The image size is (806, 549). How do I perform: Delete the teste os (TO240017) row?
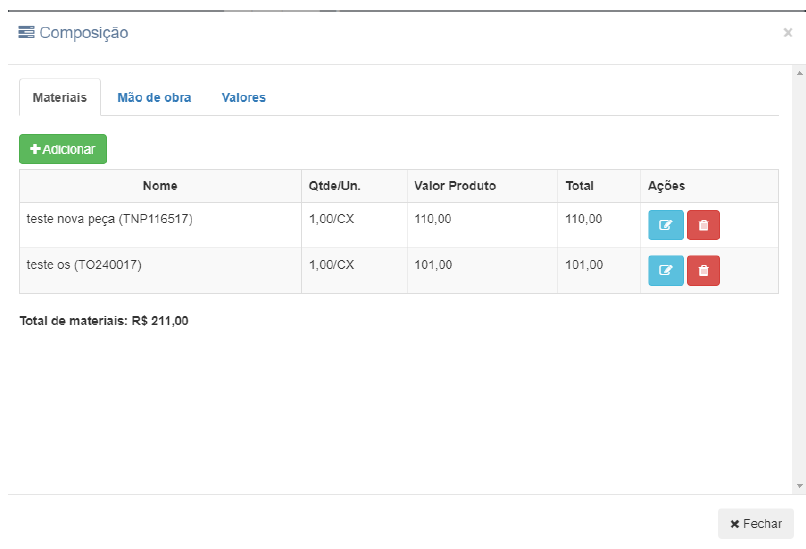pyautogui.click(x=703, y=270)
